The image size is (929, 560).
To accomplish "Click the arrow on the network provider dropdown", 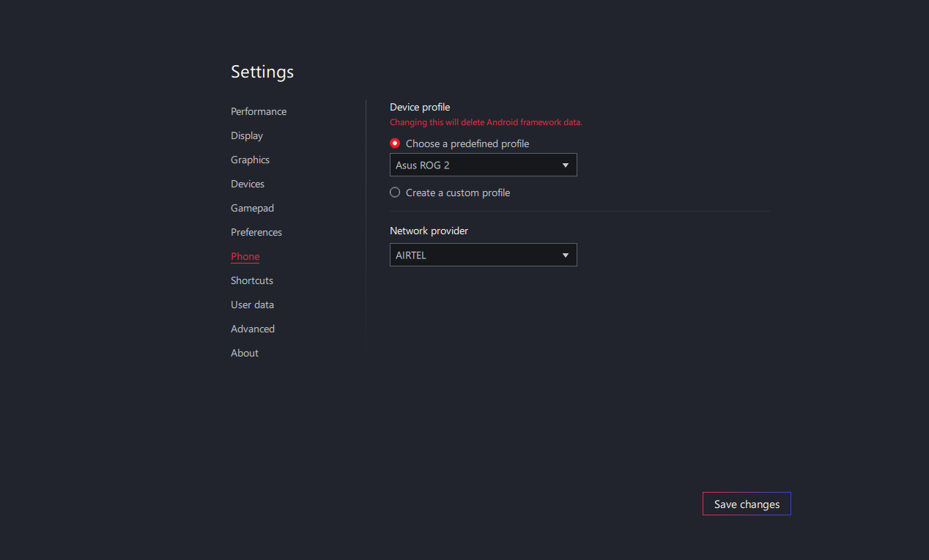I will pos(565,255).
